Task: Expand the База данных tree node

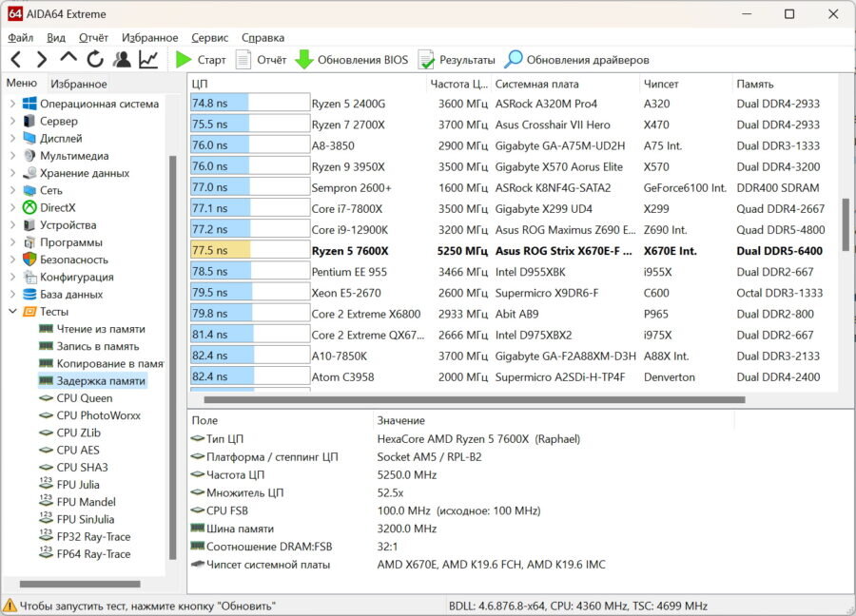Action: 12,294
